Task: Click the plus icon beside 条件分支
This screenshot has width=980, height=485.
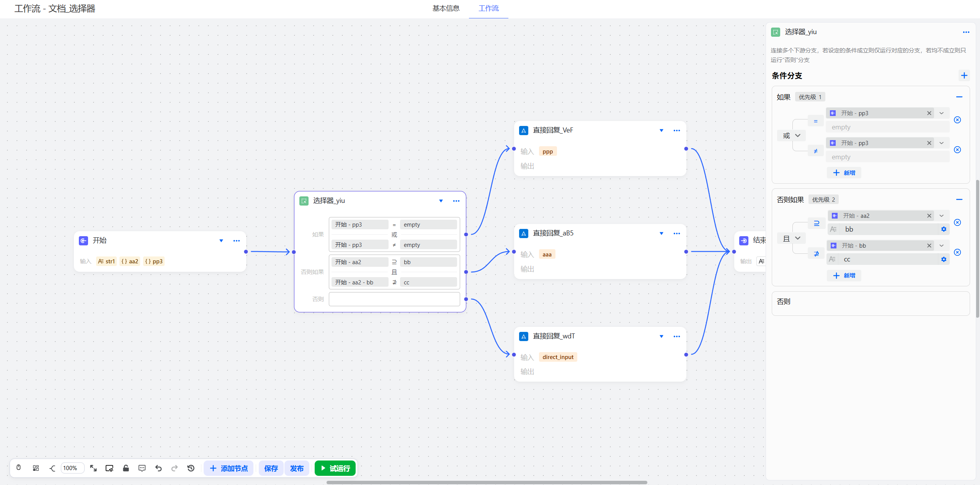Action: click(964, 75)
